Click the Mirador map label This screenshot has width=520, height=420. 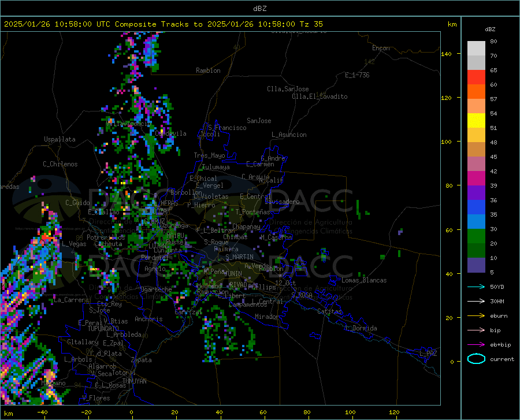pyautogui.click(x=267, y=317)
